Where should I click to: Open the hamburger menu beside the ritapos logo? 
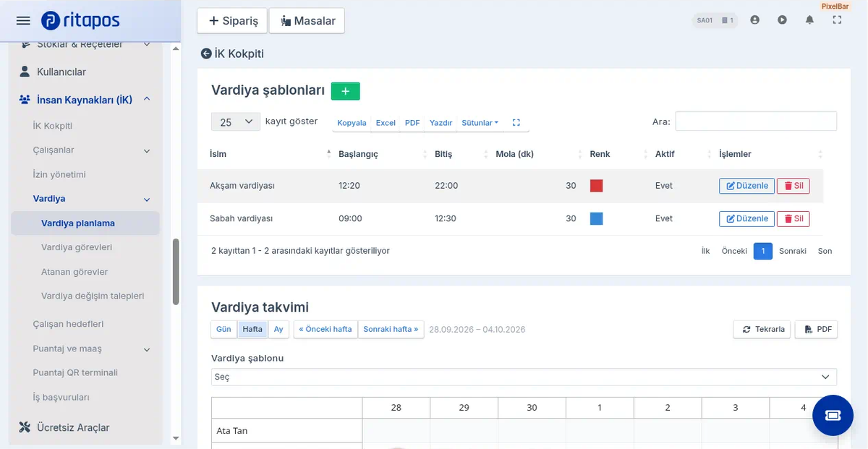coord(23,21)
